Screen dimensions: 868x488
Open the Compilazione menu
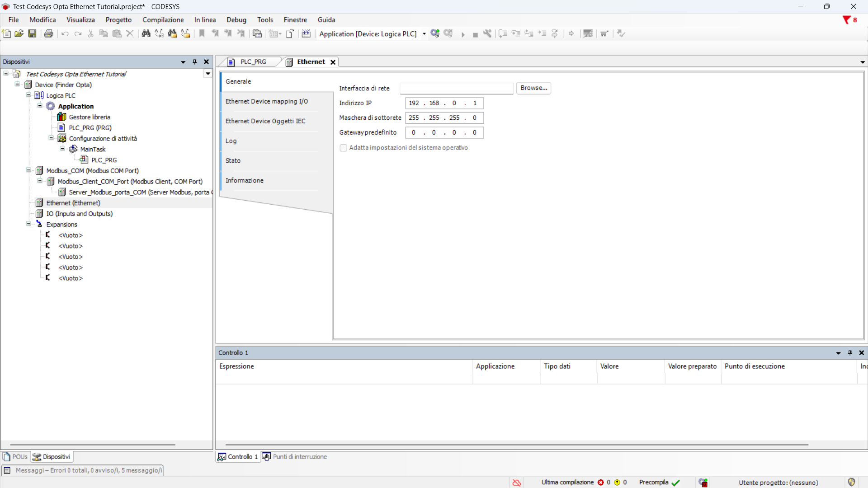(163, 20)
